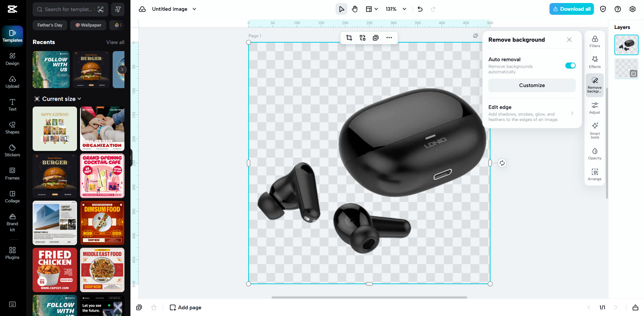The height and width of the screenshot is (316, 644).
Task: Expand the Current size dropdown
Action: [x=58, y=99]
